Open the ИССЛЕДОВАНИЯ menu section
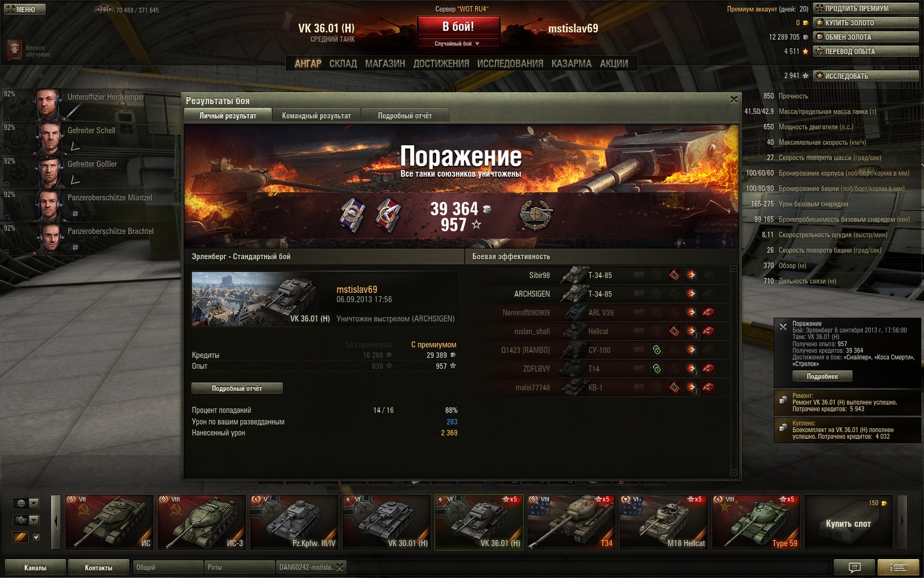Image resolution: width=924 pixels, height=578 pixels. (x=510, y=64)
